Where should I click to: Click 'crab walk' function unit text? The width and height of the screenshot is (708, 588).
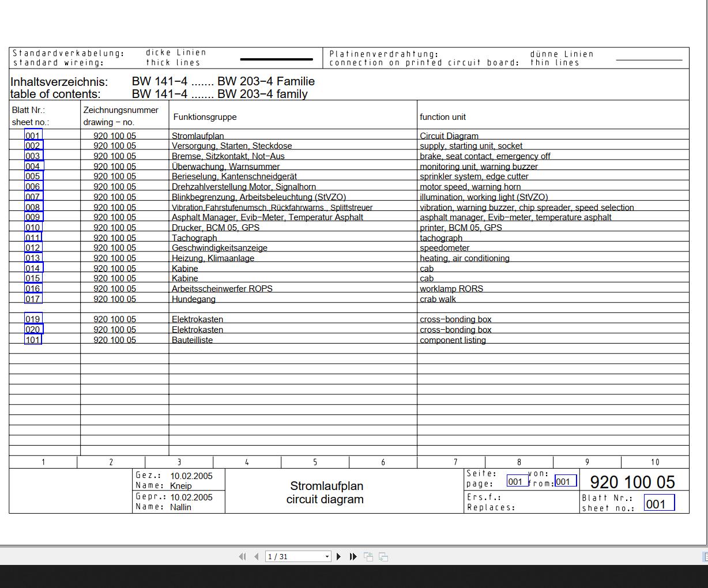pyautogui.click(x=438, y=299)
